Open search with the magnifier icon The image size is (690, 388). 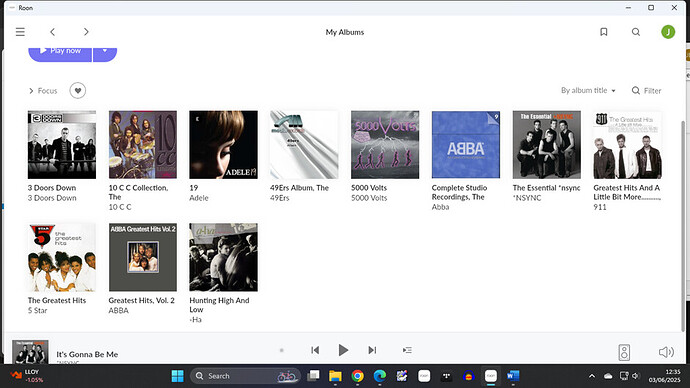(x=636, y=32)
